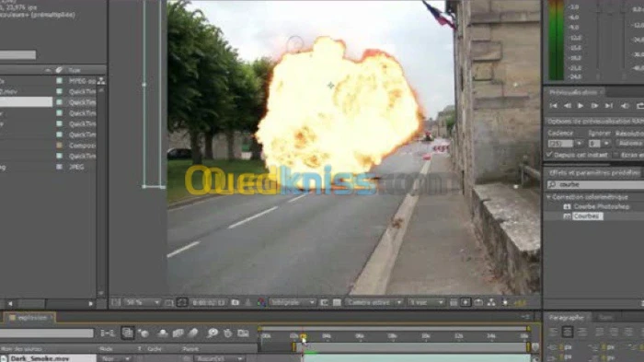Switch to the Paragraphe panel tab
The image size is (644, 362).
567,317
